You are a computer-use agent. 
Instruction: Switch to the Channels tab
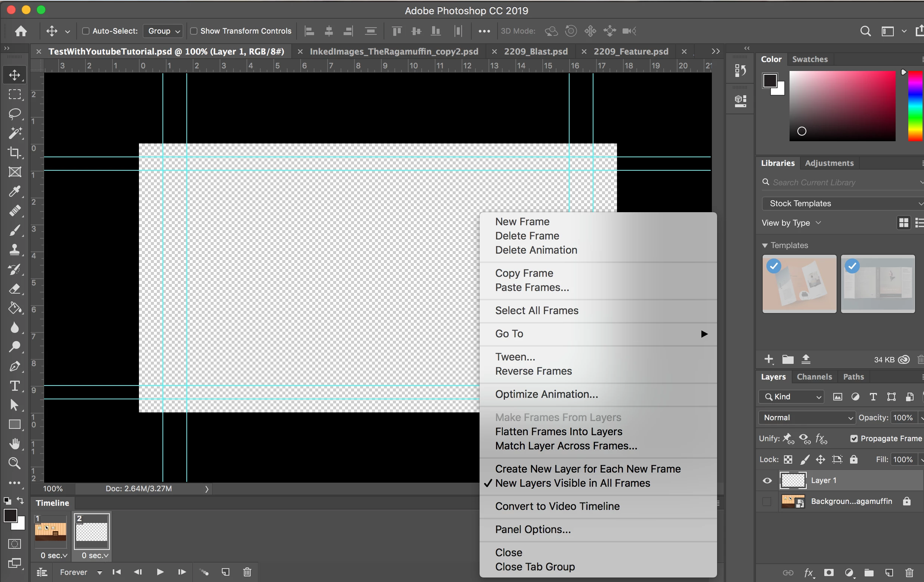pyautogui.click(x=814, y=377)
